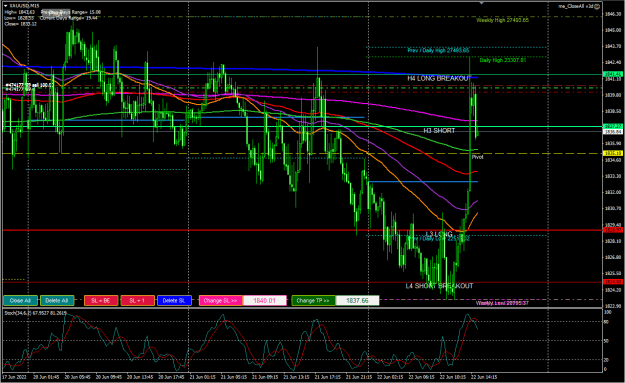Click the blue Delete SL button
625x383 pixels.
click(x=174, y=301)
